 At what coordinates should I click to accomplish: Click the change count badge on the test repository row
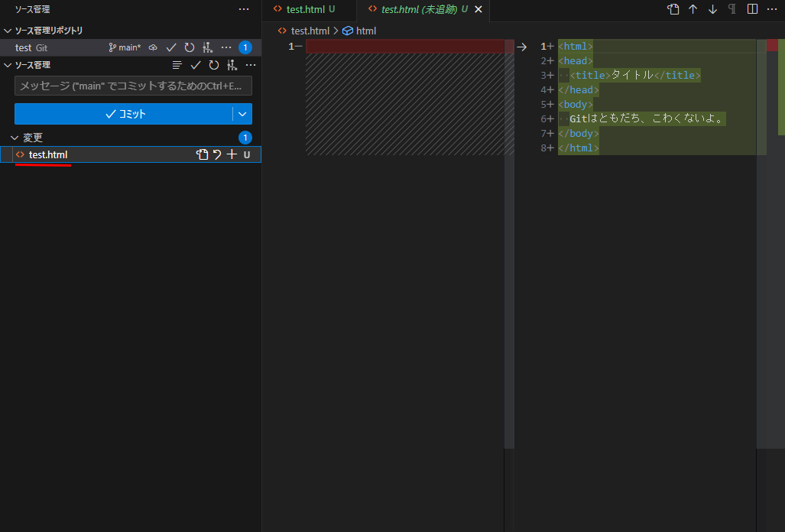(x=245, y=47)
